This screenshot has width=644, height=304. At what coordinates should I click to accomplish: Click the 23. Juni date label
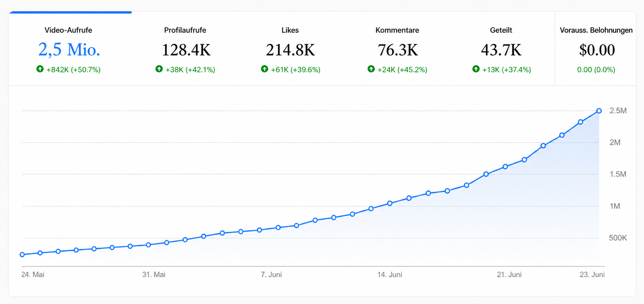click(592, 275)
